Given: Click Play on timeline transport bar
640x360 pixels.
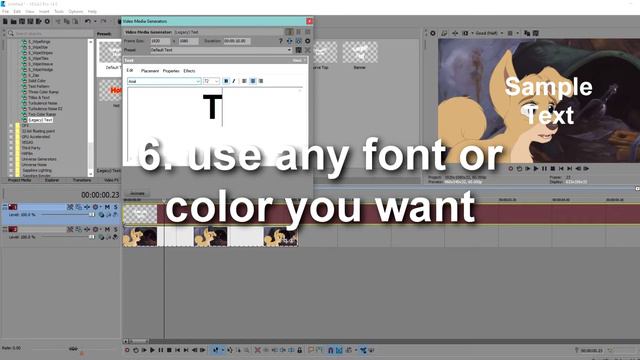Looking at the screenshot, I should pyautogui.click(x=152, y=350).
